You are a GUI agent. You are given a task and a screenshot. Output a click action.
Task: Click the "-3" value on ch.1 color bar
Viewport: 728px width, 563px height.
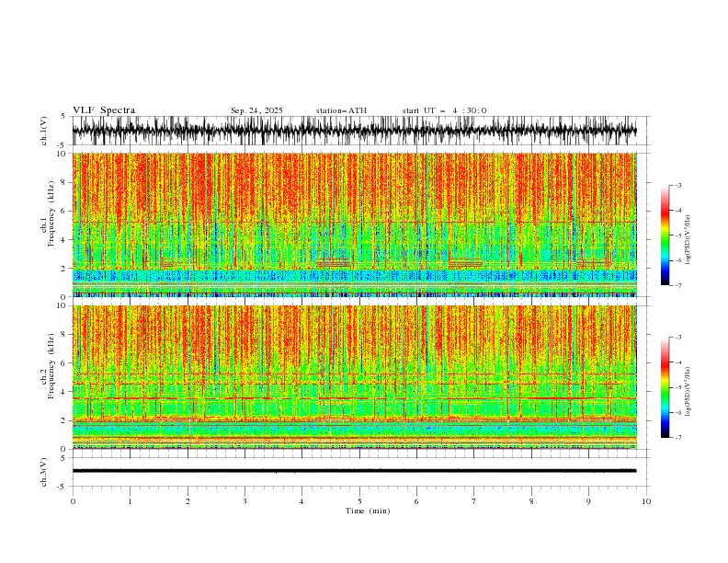(x=678, y=185)
